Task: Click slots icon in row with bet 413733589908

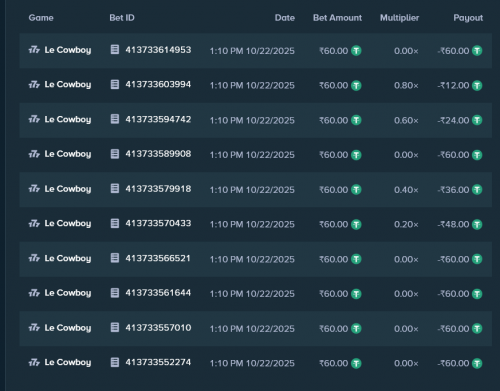Action: (34, 154)
